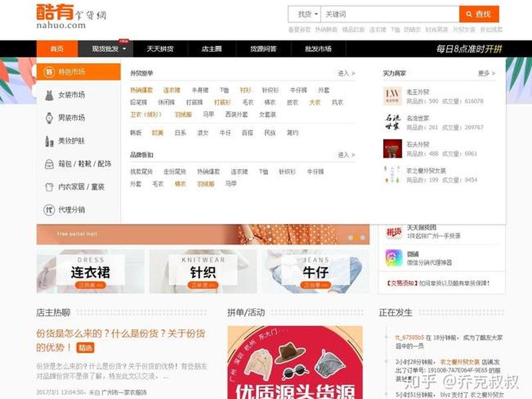
Task: Click 热销爆款 under 外贸跟单
Action: (x=142, y=90)
